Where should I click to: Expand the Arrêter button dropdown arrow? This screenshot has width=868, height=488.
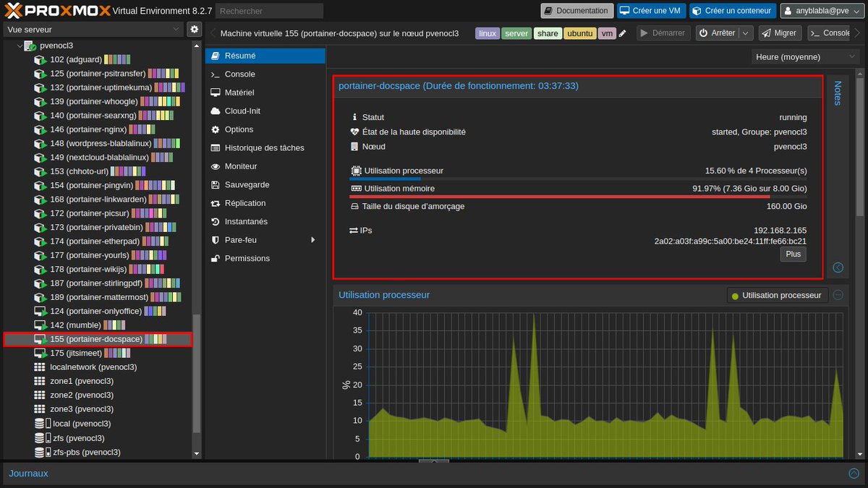click(746, 33)
